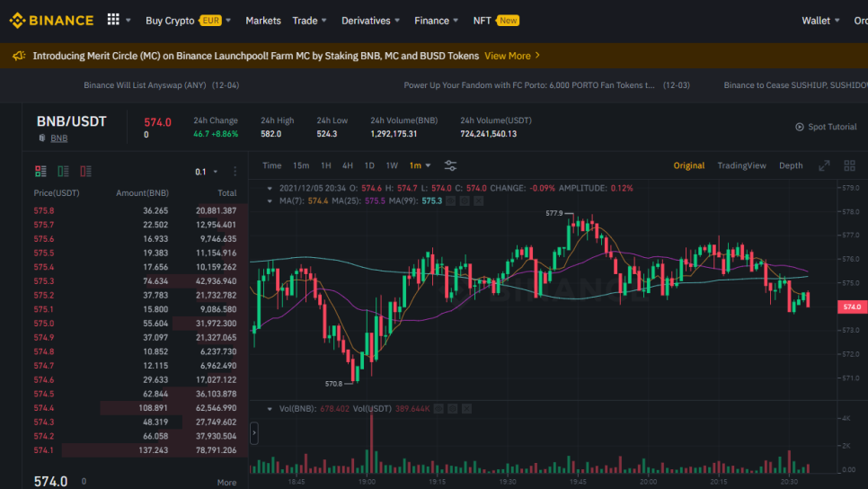Open order book more options dots

(235, 171)
